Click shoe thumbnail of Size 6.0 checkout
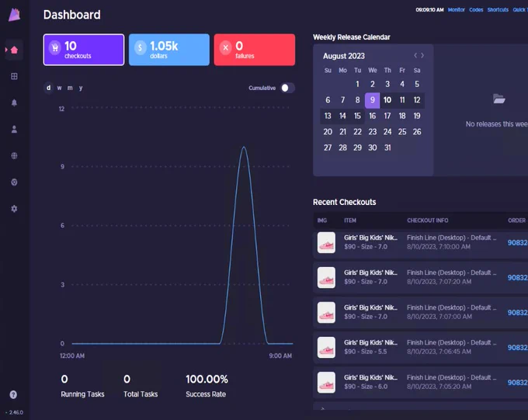Image resolution: width=528 pixels, height=420 pixels. pyautogui.click(x=326, y=382)
